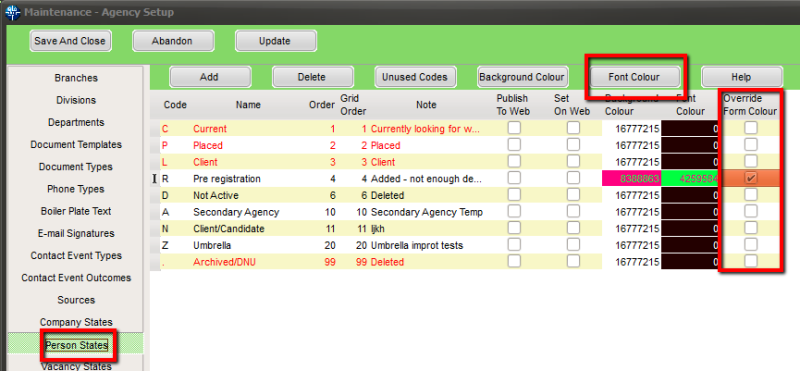
Task: Open Phone Types section
Action: click(76, 189)
